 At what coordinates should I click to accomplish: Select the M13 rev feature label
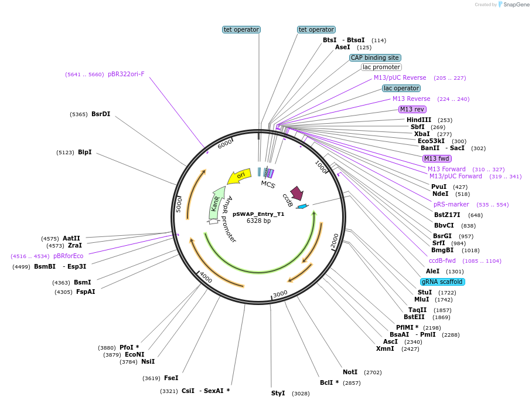(412, 109)
